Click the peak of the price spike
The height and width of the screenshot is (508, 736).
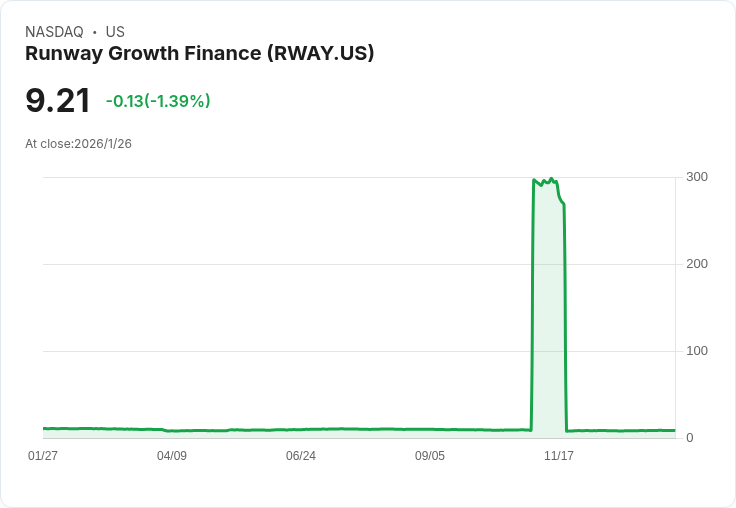[551, 179]
